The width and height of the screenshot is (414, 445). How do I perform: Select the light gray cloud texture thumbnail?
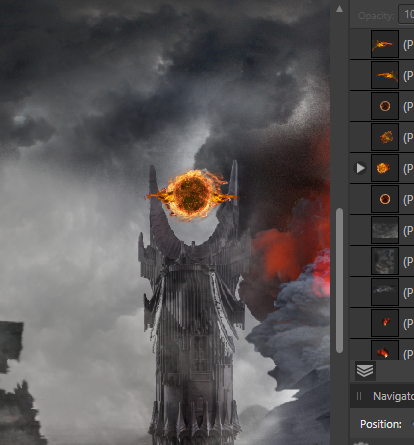click(385, 230)
